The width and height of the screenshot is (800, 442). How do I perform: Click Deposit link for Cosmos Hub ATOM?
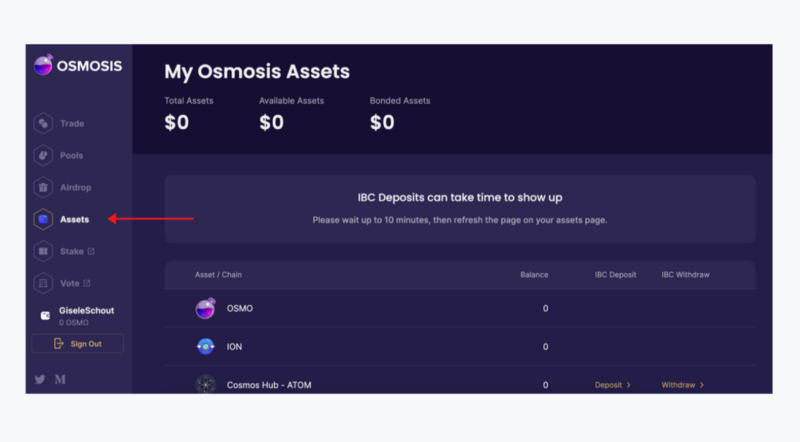pos(612,385)
